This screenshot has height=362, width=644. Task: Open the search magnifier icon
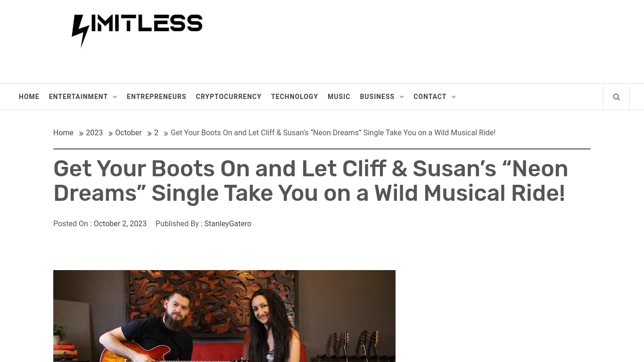pyautogui.click(x=616, y=97)
